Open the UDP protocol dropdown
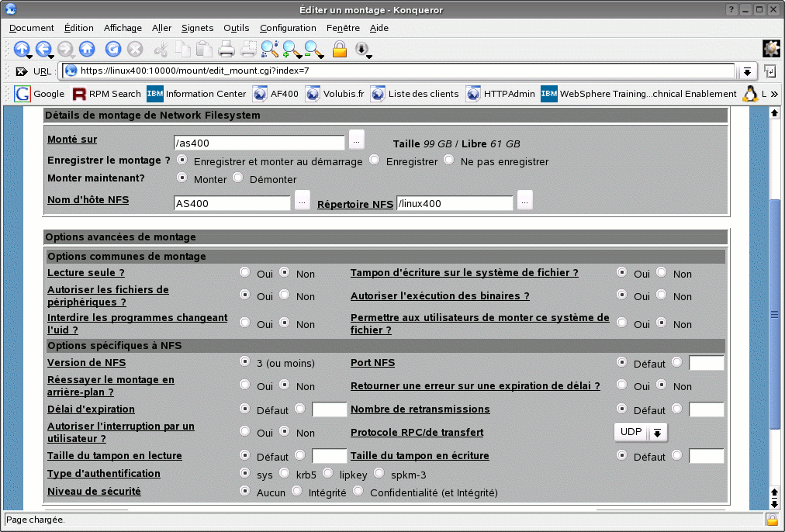The height and width of the screenshot is (532, 785). point(641,432)
